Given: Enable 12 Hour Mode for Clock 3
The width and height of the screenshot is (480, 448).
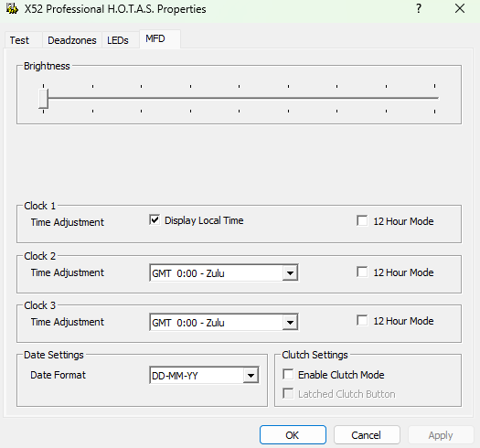Looking at the screenshot, I should (362, 321).
